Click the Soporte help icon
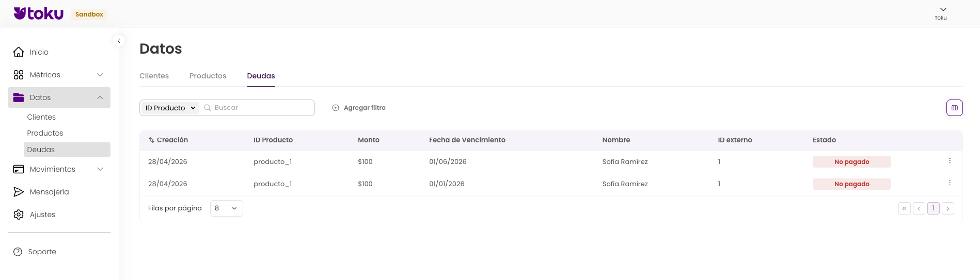980x280 pixels. point(18,252)
